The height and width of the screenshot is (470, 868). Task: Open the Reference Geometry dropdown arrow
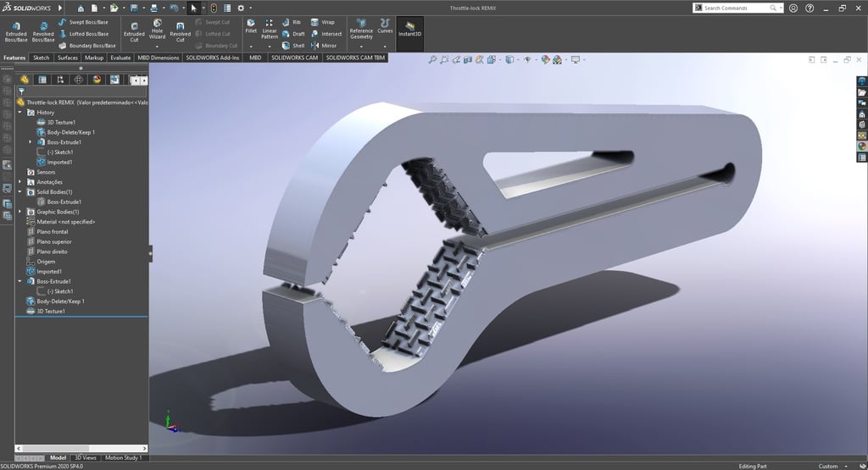coord(361,47)
